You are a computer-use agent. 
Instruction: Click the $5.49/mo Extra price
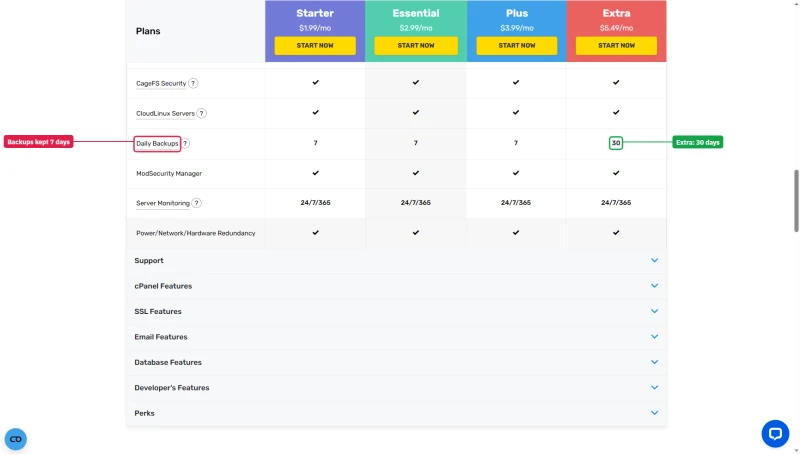click(x=616, y=28)
